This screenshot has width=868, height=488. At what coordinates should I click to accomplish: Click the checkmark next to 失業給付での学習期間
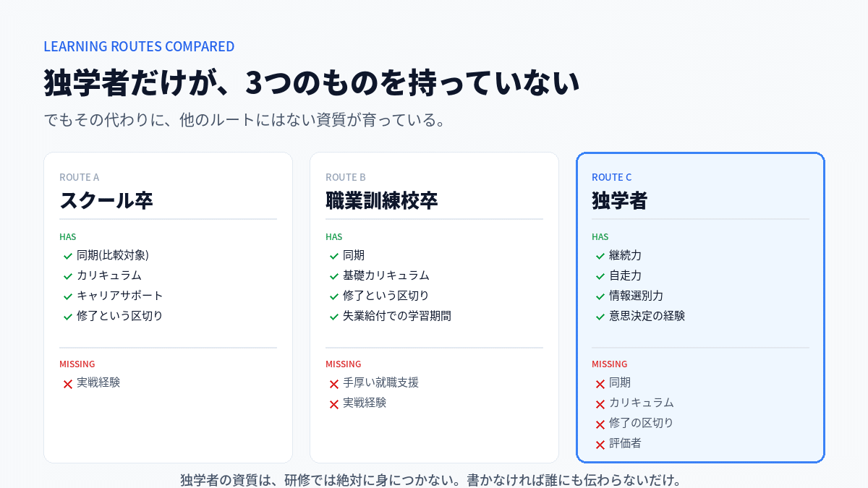tap(334, 317)
